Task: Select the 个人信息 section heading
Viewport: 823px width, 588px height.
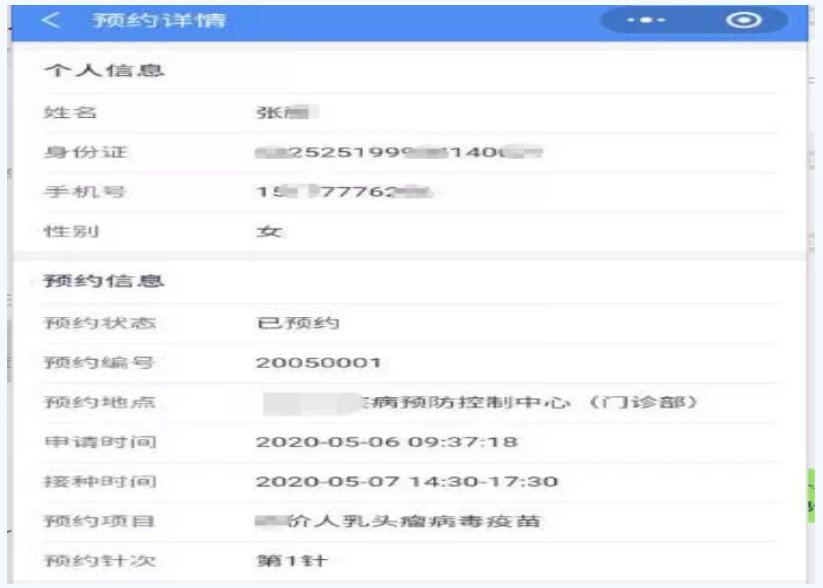Action: coord(104,70)
